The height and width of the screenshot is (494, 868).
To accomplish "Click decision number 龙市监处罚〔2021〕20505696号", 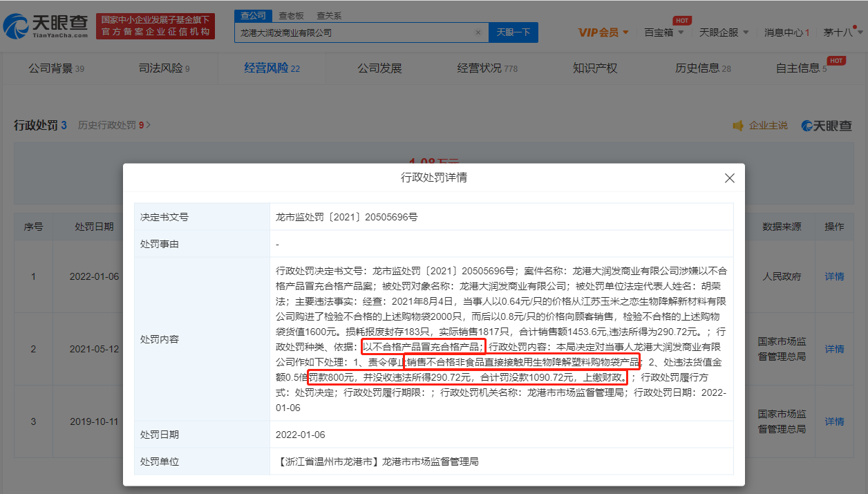I will (x=346, y=217).
